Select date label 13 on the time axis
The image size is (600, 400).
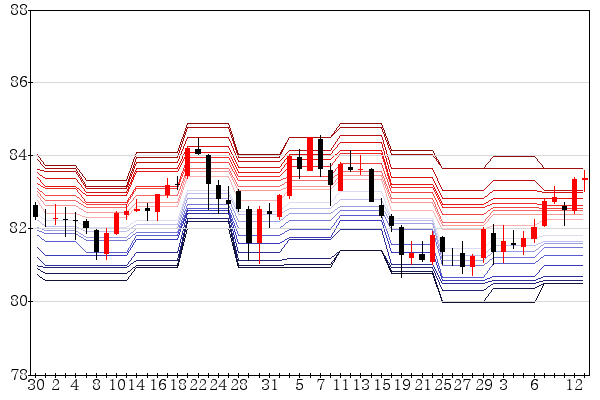[x=360, y=385]
